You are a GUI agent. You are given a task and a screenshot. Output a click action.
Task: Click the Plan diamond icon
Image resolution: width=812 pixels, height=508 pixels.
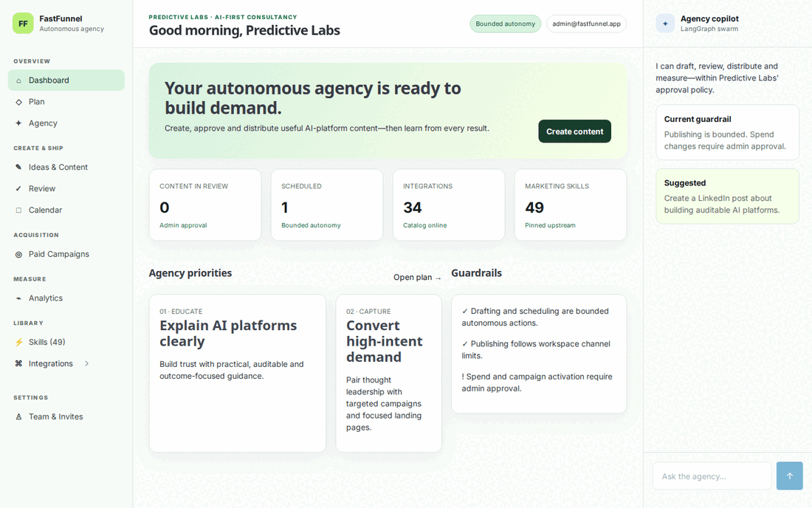(18, 102)
